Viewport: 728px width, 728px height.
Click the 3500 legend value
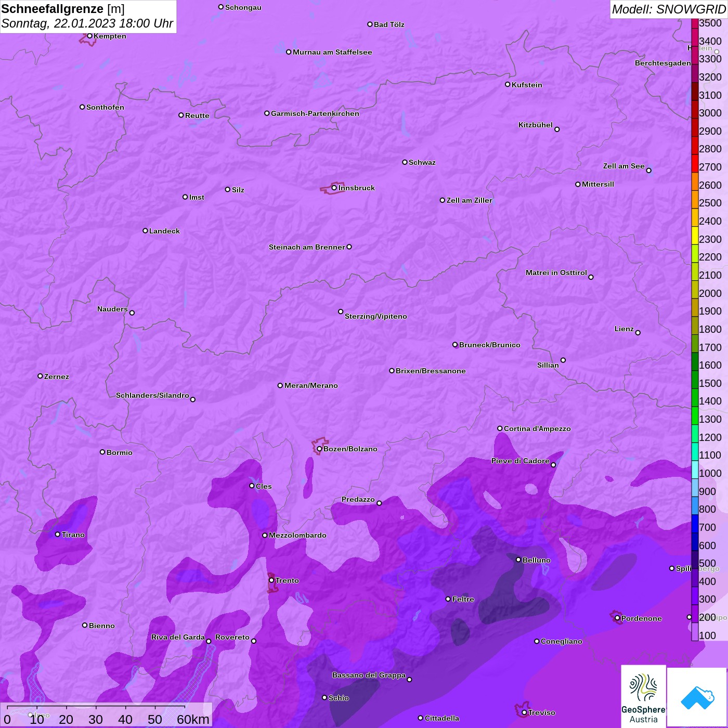[710, 23]
